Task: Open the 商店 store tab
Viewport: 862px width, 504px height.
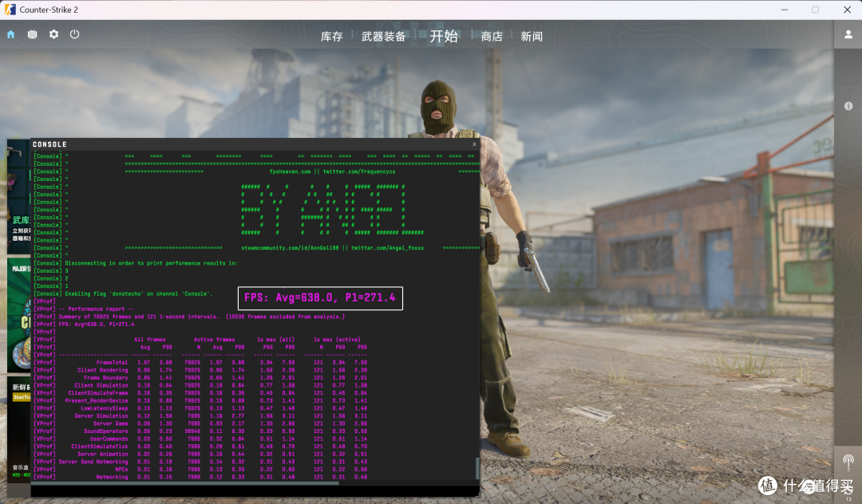Action: point(492,36)
